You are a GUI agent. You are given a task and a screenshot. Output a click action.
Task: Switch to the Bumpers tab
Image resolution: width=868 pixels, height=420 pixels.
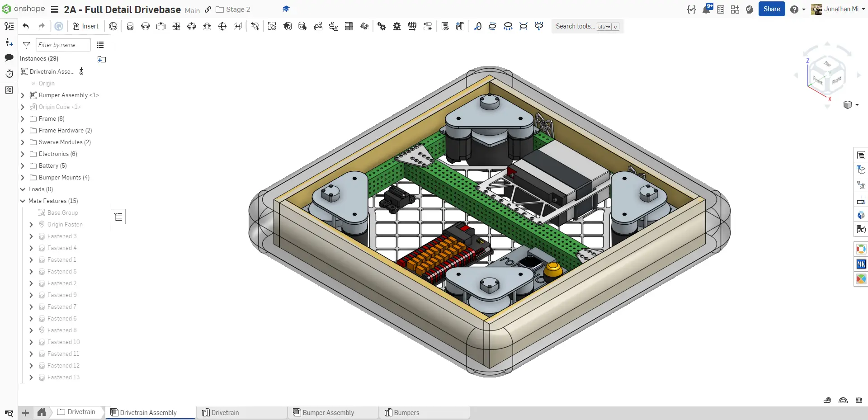(406, 412)
